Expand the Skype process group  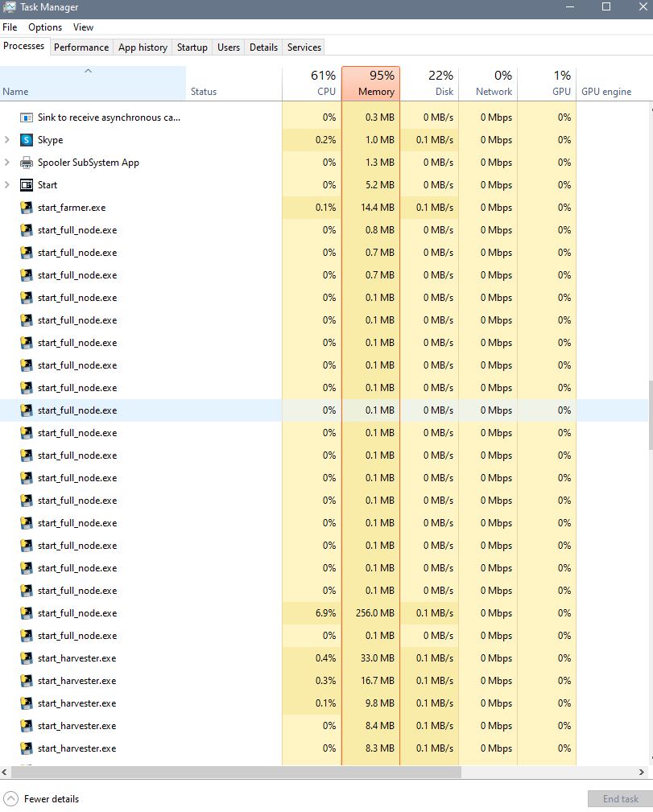(6, 140)
